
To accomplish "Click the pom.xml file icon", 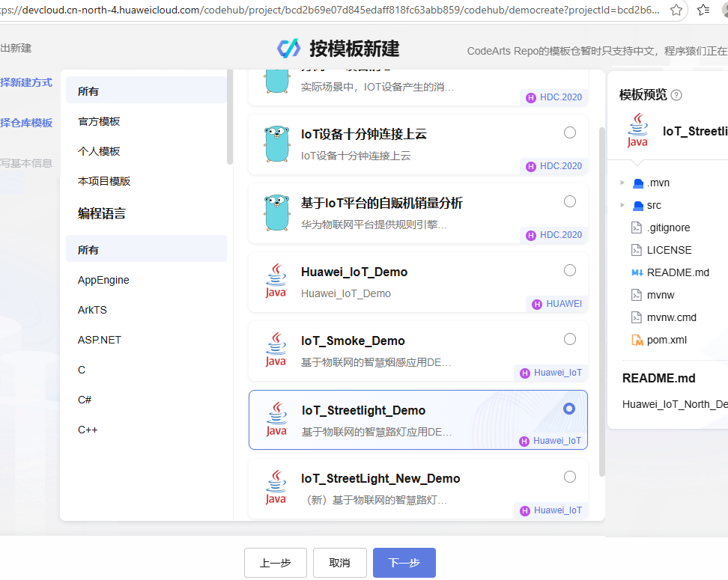I will (637, 340).
